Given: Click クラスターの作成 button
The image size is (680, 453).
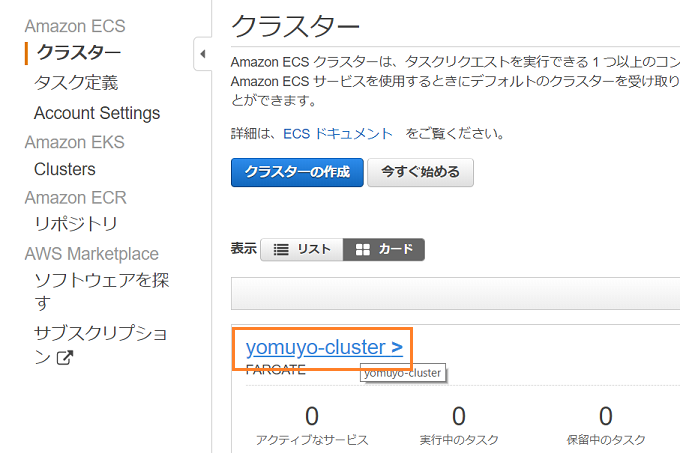Looking at the screenshot, I should (x=297, y=173).
